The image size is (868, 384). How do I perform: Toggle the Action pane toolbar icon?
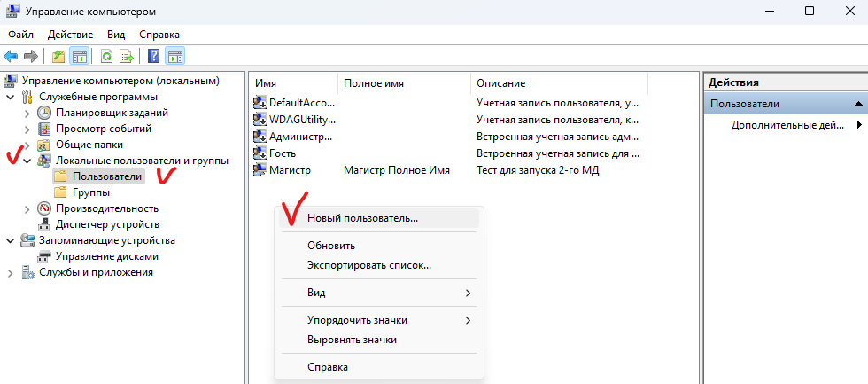click(x=174, y=56)
